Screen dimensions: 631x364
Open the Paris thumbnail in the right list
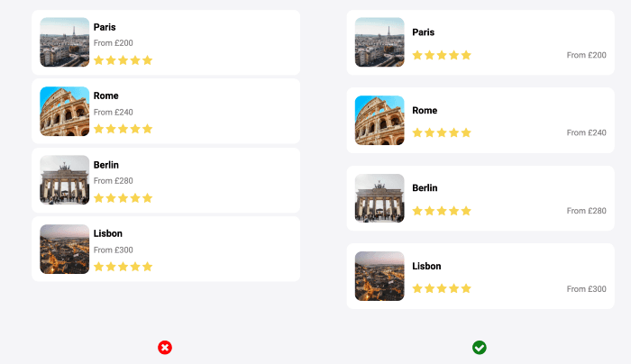tap(380, 42)
